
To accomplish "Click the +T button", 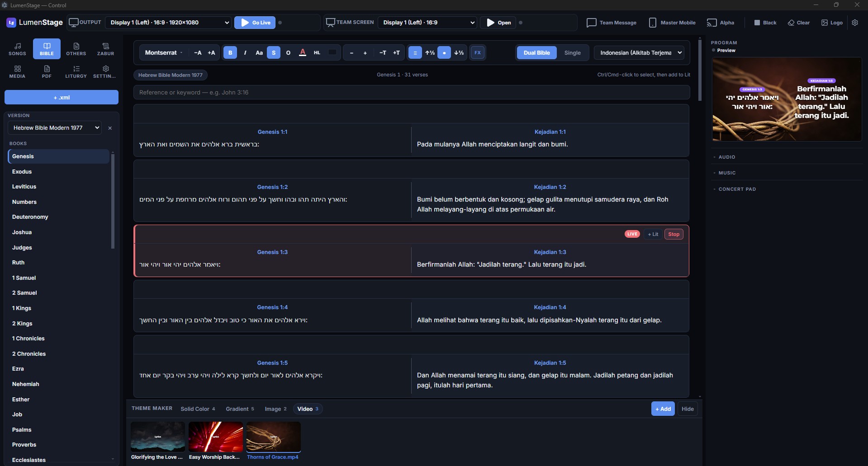I will [396, 53].
